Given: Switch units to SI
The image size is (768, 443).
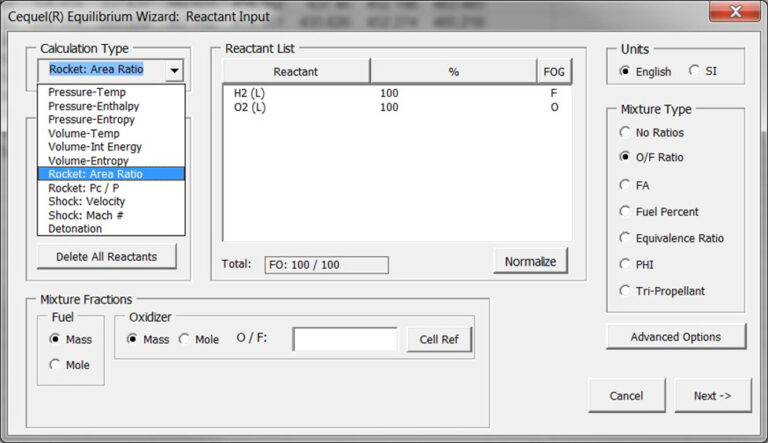Looking at the screenshot, I should tap(703, 71).
